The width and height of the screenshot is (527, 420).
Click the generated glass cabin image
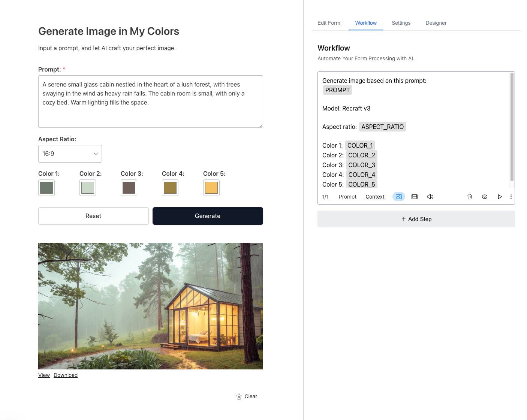[151, 306]
